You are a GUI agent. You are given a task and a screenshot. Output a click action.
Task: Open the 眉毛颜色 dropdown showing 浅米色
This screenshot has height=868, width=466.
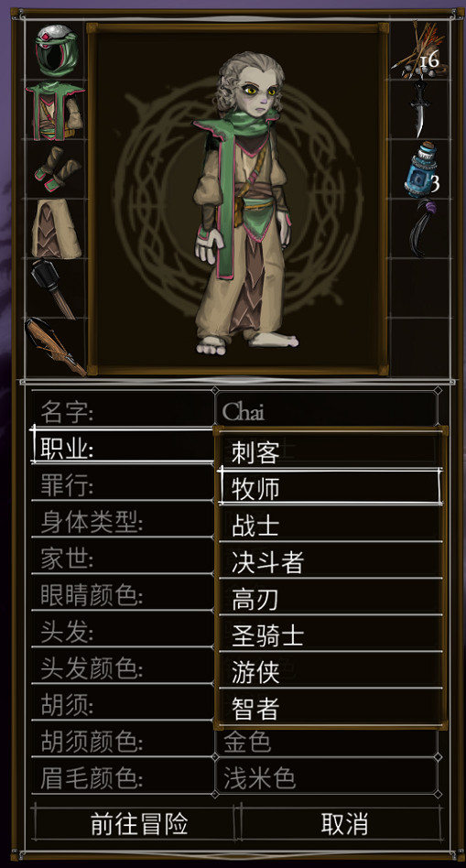tap(327, 777)
